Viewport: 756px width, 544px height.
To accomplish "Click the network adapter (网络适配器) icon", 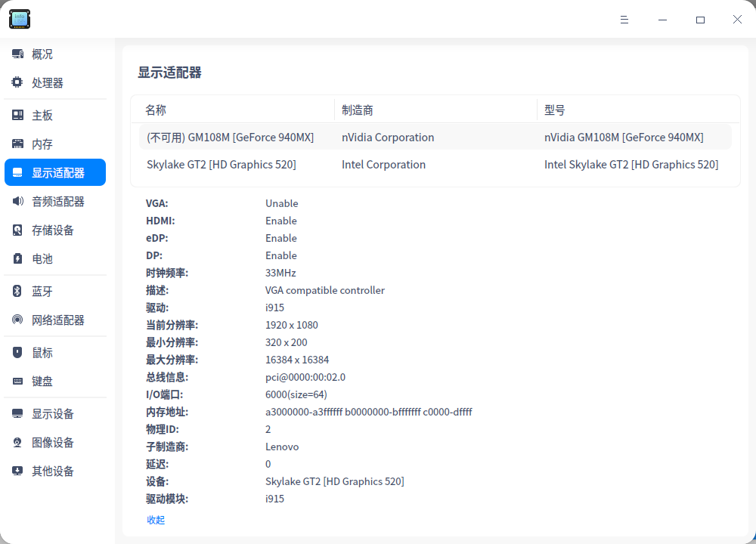I will tap(17, 320).
